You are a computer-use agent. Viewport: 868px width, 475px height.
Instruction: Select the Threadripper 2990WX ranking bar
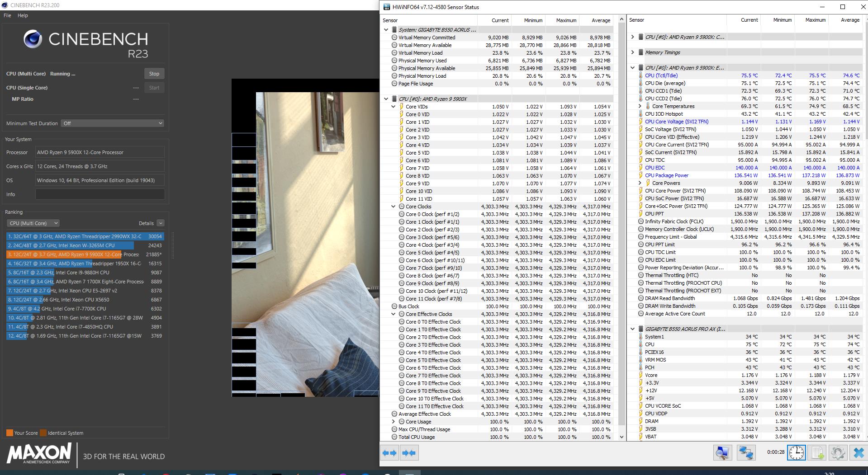pyautogui.click(x=85, y=236)
